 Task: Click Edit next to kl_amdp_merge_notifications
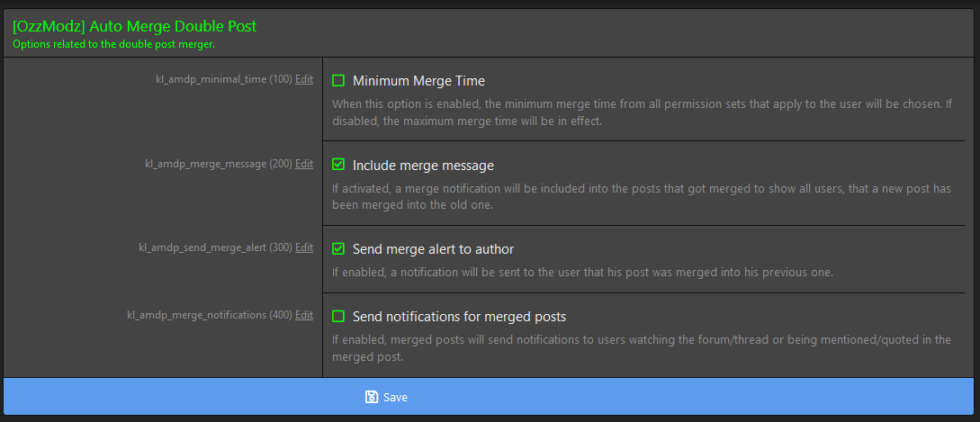point(304,315)
